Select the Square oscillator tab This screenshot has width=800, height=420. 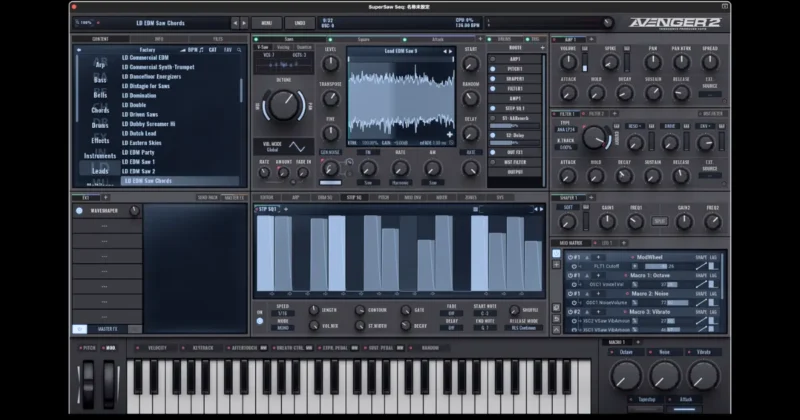pyautogui.click(x=364, y=39)
